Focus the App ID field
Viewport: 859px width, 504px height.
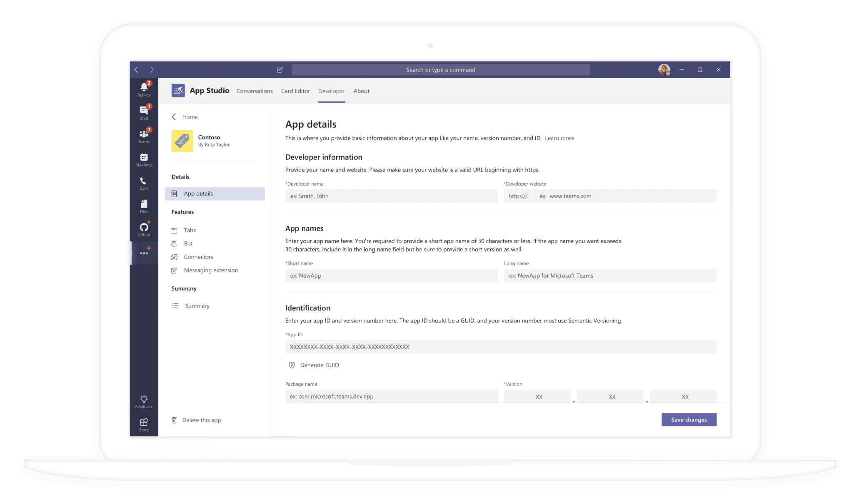pyautogui.click(x=501, y=347)
